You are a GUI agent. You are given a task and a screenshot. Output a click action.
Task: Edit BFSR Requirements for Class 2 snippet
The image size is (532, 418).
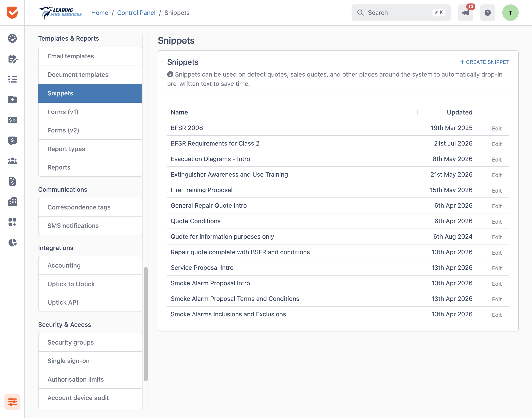(497, 144)
